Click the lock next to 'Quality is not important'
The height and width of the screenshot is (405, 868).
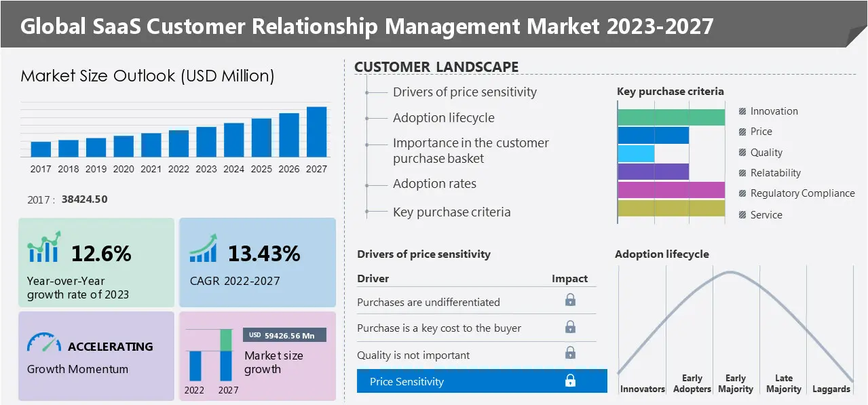pyautogui.click(x=571, y=354)
